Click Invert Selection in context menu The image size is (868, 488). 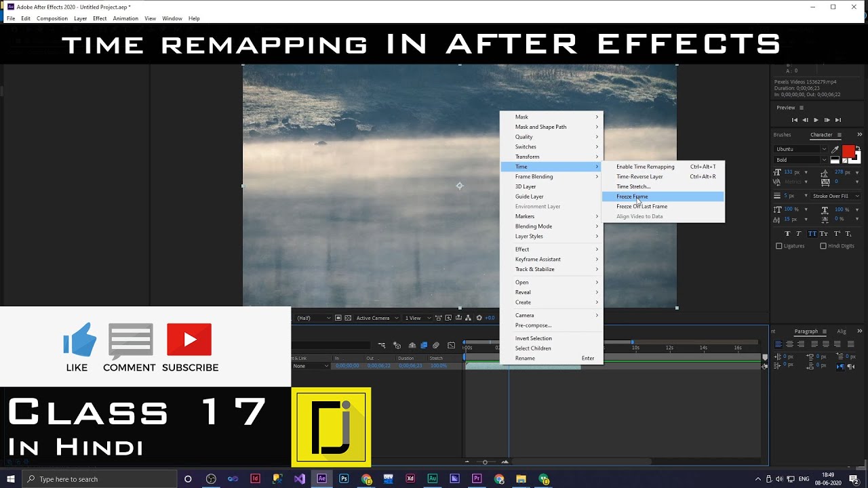[x=551, y=338]
